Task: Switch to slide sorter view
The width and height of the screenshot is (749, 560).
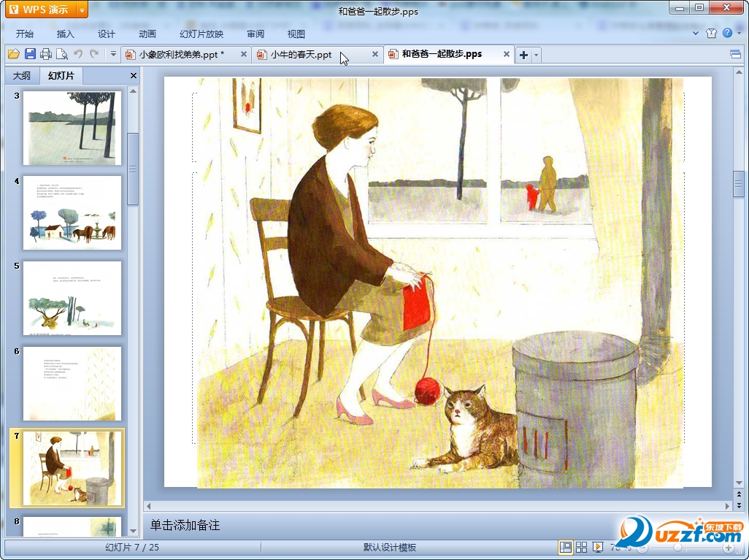Action: pyautogui.click(x=581, y=547)
